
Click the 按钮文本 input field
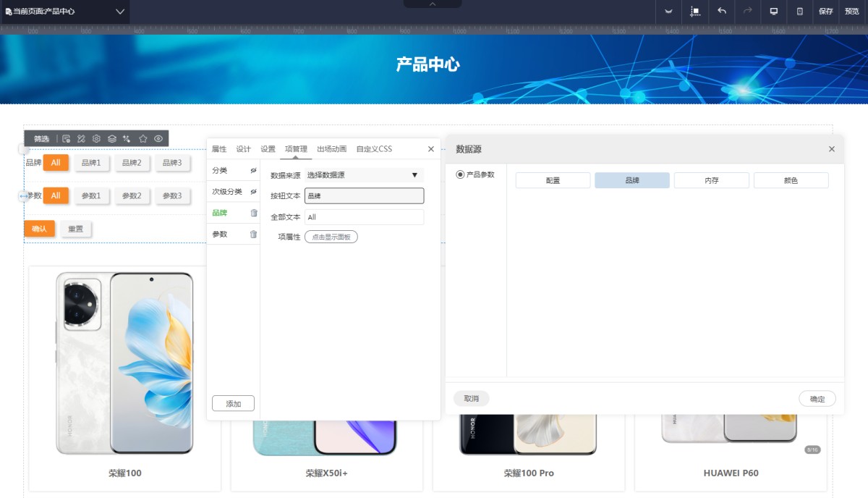(364, 195)
